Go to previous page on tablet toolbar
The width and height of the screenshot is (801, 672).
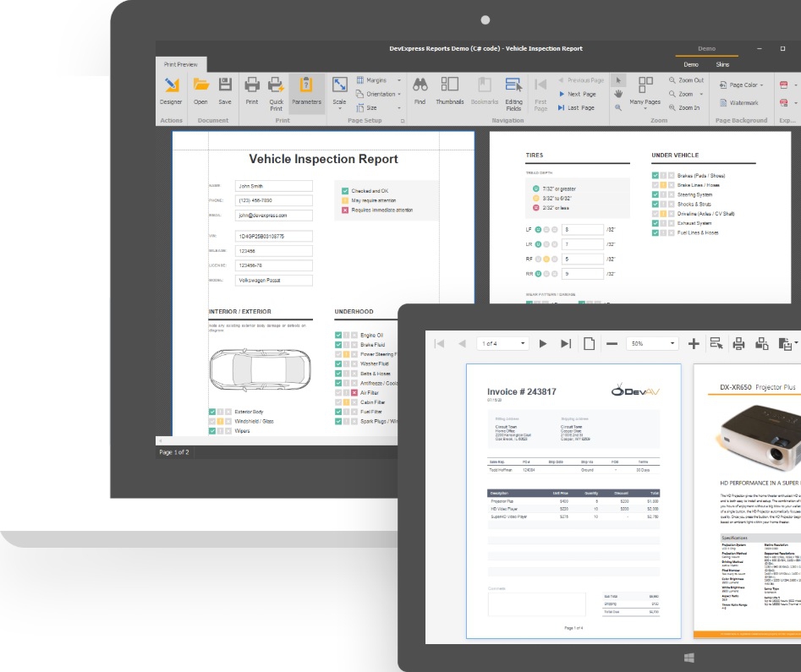pos(463,344)
